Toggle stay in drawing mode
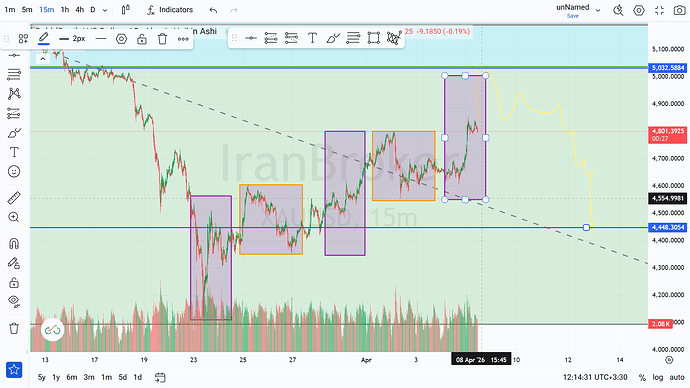 point(14,263)
